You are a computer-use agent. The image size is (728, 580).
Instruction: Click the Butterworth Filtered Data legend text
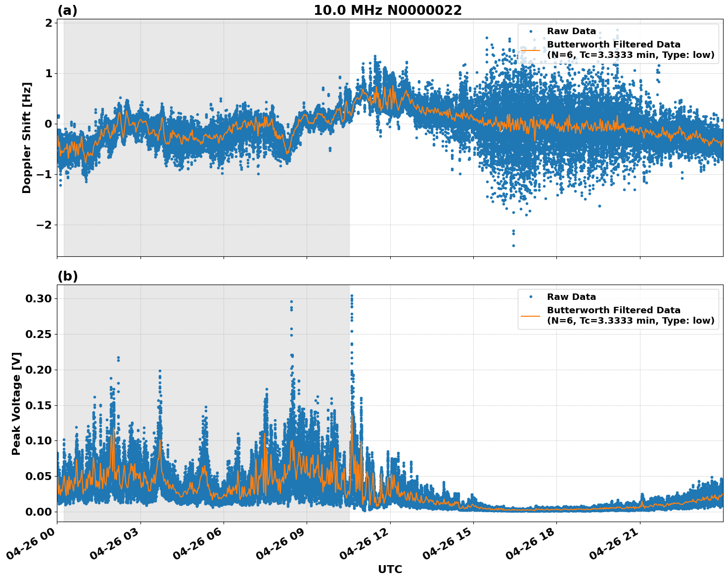[x=613, y=44]
